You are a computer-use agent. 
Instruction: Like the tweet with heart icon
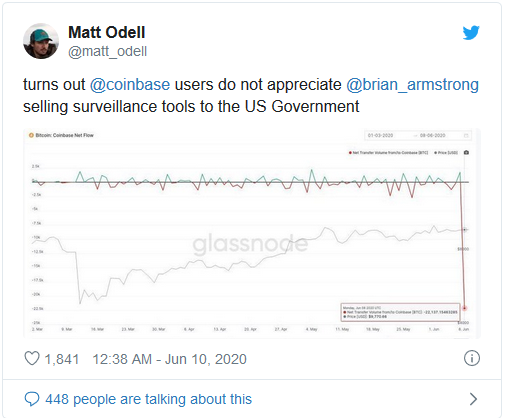(32, 359)
